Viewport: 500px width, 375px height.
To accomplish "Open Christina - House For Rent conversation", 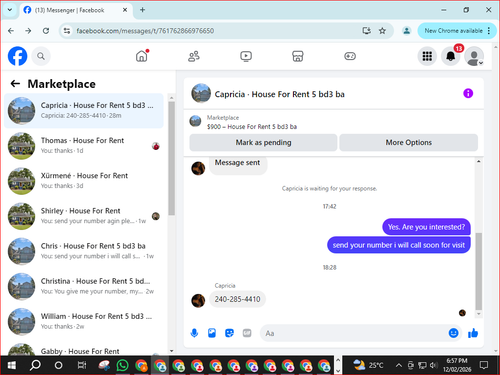I will 84,286.
